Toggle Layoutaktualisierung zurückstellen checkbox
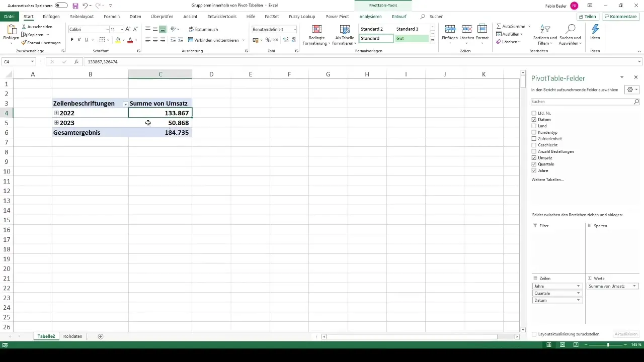 tap(534, 334)
